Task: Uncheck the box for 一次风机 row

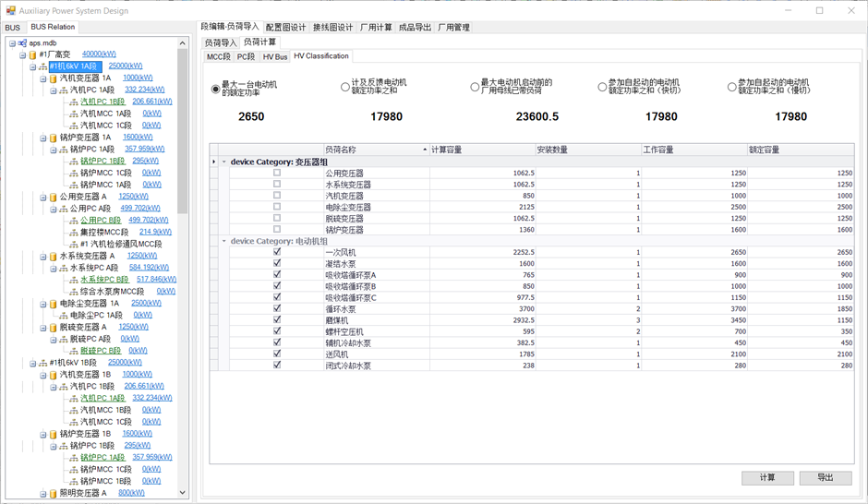Action: (277, 252)
